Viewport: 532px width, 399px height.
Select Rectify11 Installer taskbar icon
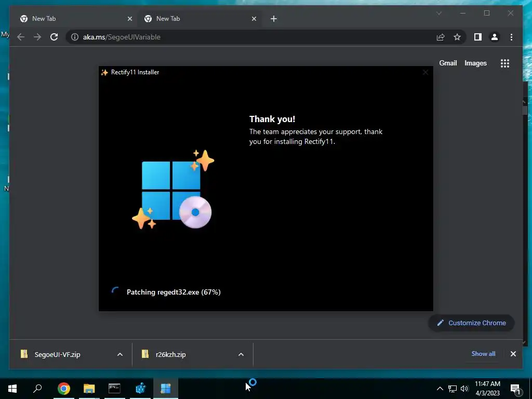coord(166,389)
